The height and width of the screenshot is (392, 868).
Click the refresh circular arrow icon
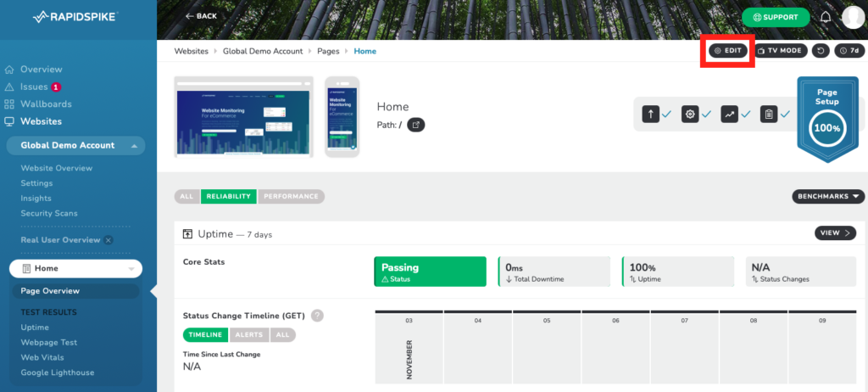tap(821, 50)
